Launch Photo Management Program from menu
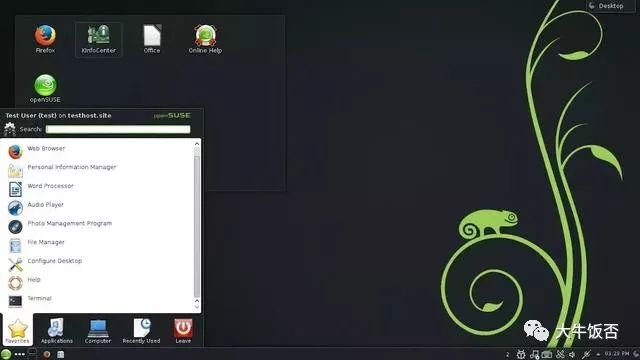Image resolution: width=640 pixels, height=360 pixels. click(98, 226)
